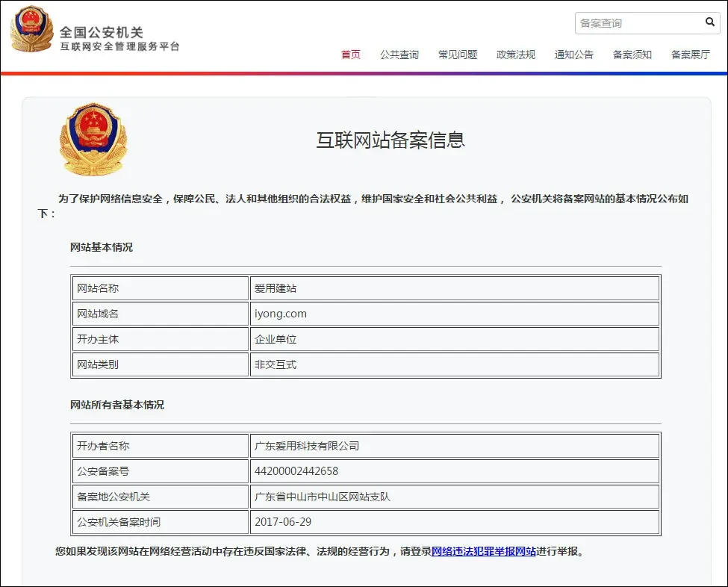728x587 pixels.
Task: Click the 网络违法犯罪举报网站 report link
Action: click(x=485, y=552)
